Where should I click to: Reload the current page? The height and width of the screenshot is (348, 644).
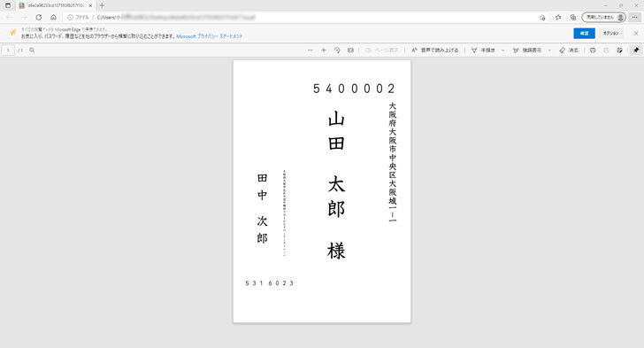click(x=39, y=18)
